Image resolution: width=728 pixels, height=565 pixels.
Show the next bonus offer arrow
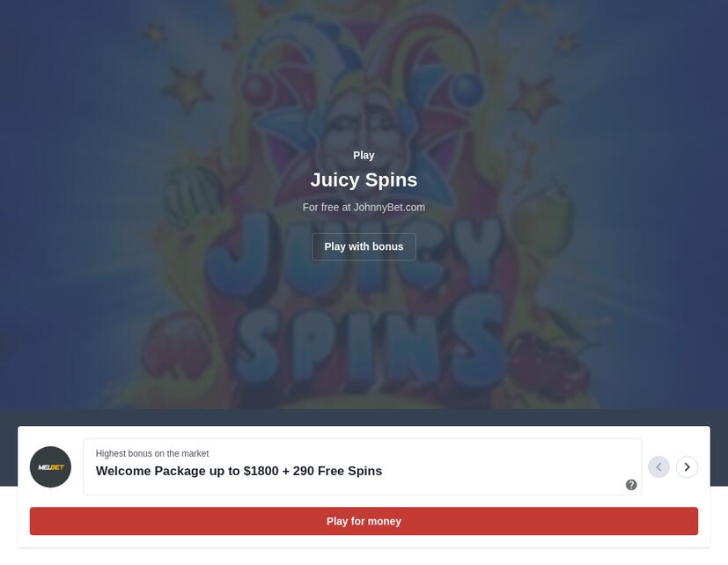pos(687,466)
